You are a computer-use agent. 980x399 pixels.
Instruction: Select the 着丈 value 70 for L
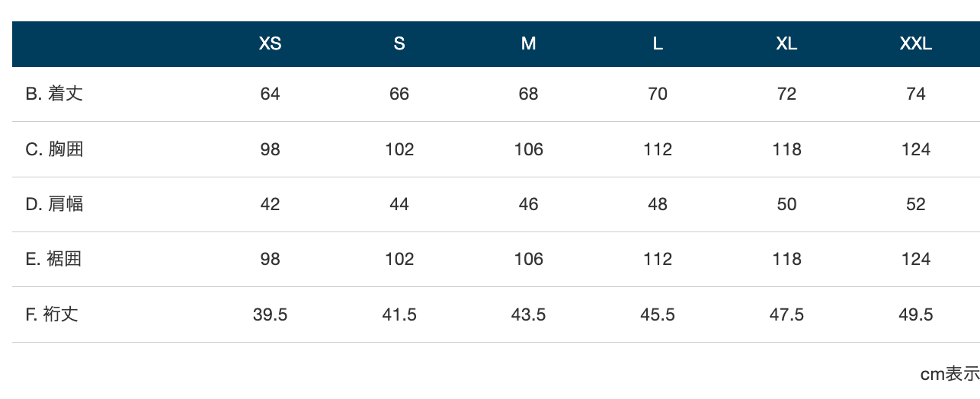click(x=658, y=94)
